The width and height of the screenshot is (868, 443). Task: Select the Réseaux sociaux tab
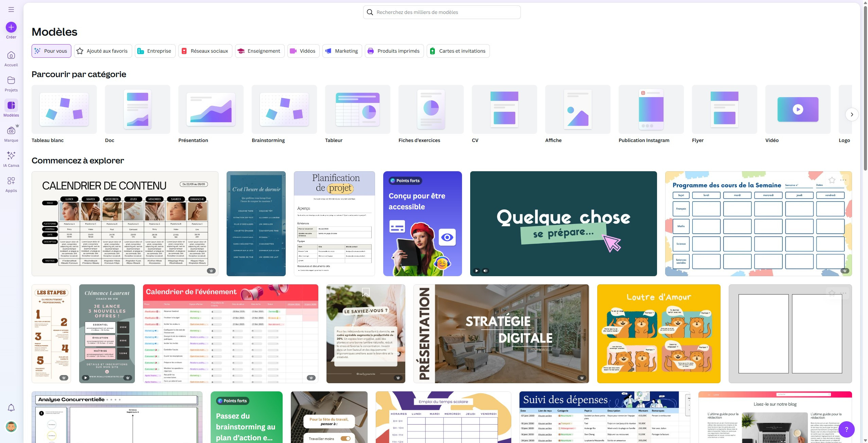point(205,51)
